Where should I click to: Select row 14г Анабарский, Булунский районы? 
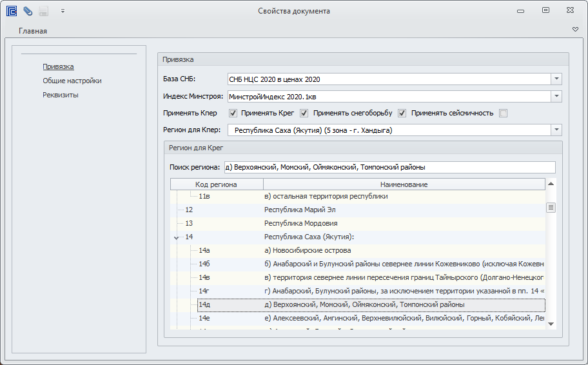point(358,291)
